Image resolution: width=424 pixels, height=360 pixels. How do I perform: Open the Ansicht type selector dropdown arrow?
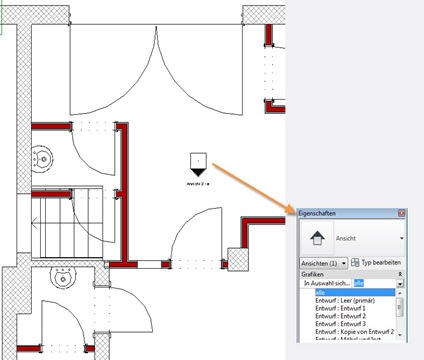coord(401,238)
